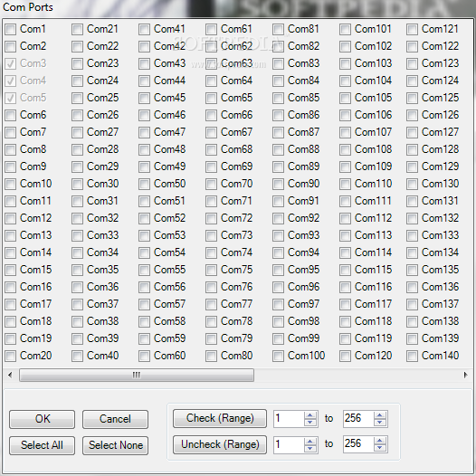Check the Com40 port
The image size is (476, 476).
coord(78,356)
